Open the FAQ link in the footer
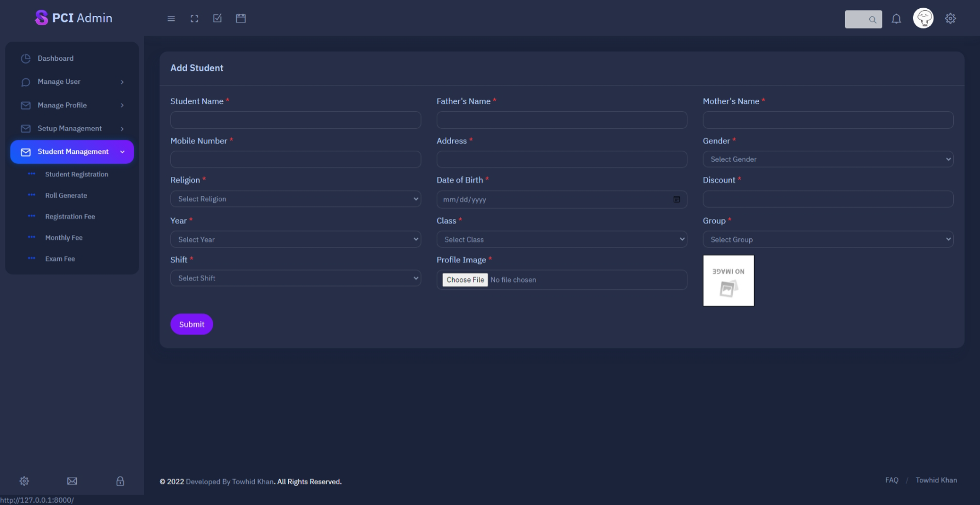 [x=891, y=480]
